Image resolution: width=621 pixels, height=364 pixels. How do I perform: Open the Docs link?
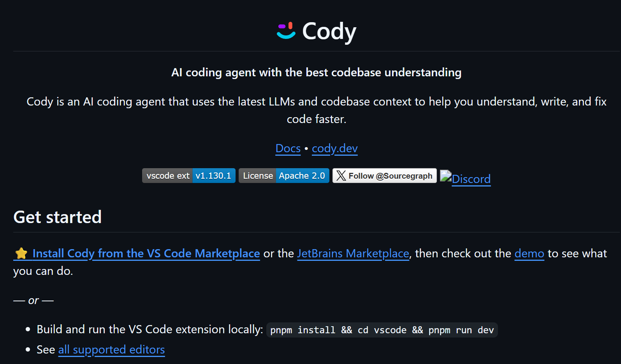pyautogui.click(x=288, y=148)
